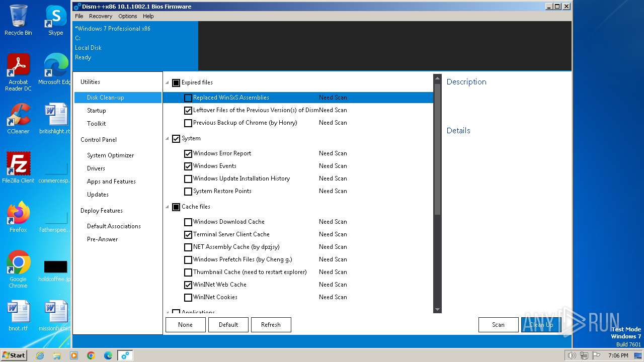Toggle the Cache files group checkbox
The width and height of the screenshot is (644, 362).
pyautogui.click(x=176, y=207)
